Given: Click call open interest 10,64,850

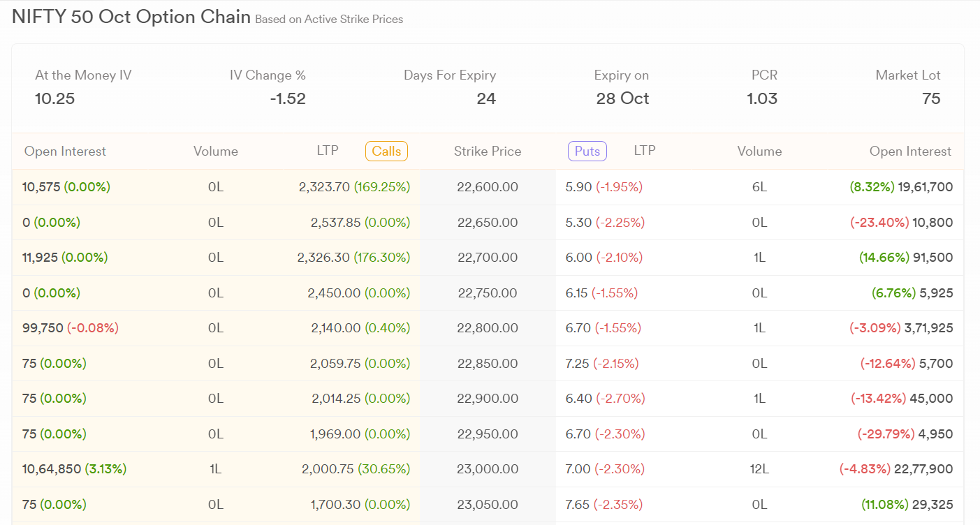Looking at the screenshot, I should (x=52, y=469).
